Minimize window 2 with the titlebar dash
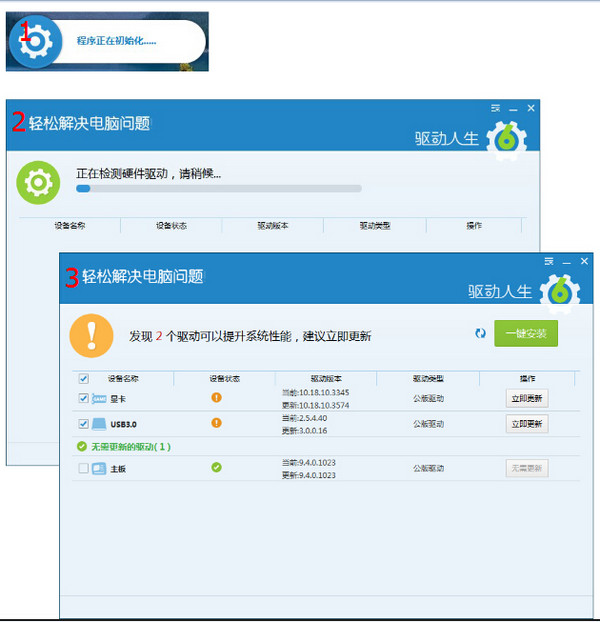 pyautogui.click(x=514, y=109)
